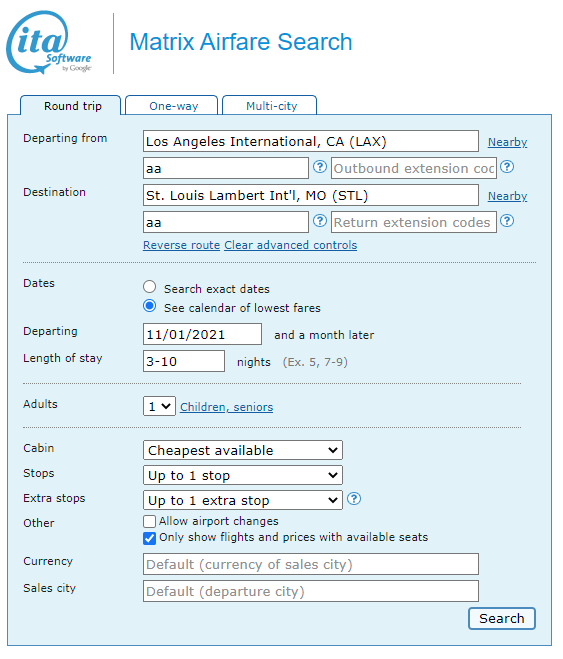563x659 pixels.
Task: Open the Stops dropdown
Action: (x=243, y=475)
